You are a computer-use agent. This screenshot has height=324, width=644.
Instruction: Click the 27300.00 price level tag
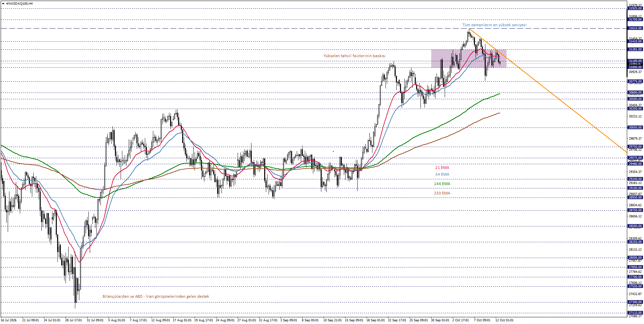[x=635, y=302]
